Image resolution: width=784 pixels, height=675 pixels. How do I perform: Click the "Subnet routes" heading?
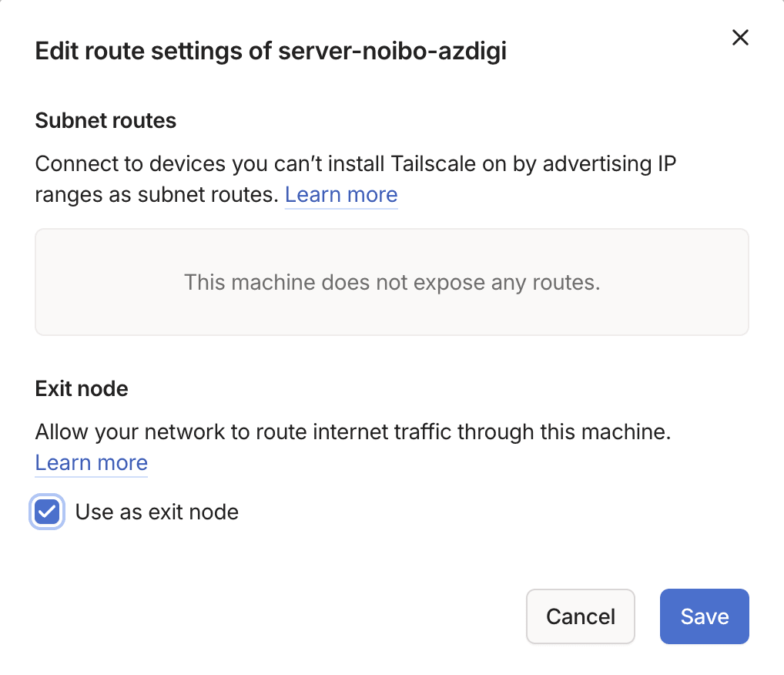coord(106,120)
